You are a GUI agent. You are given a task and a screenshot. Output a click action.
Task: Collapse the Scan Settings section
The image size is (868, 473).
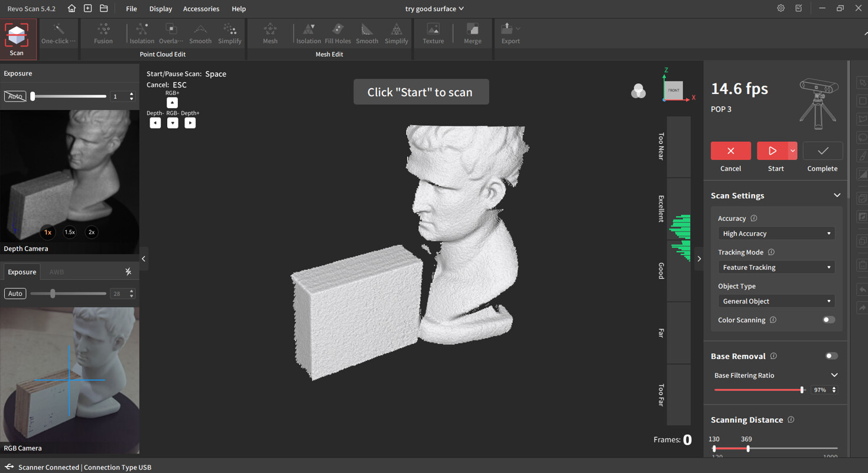coord(837,195)
